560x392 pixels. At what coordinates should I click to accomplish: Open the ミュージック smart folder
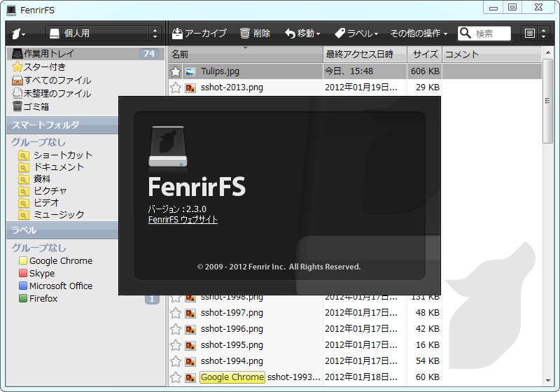pyautogui.click(x=51, y=214)
